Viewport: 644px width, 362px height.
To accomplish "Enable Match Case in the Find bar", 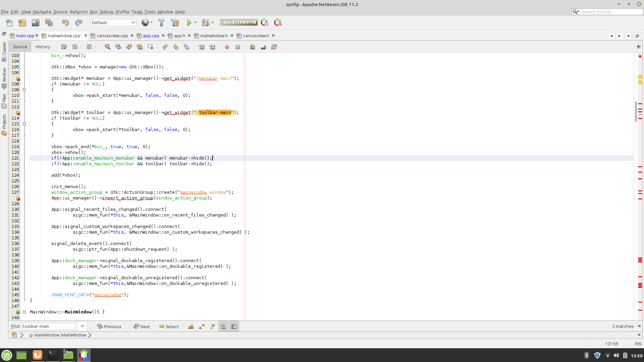I will click(x=191, y=326).
